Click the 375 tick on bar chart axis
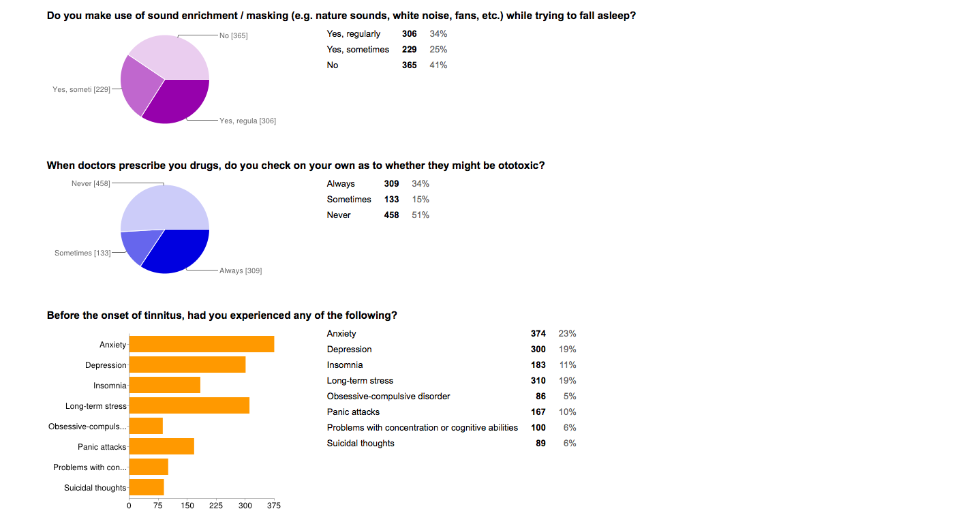This screenshot has width=980, height=526. tap(274, 506)
